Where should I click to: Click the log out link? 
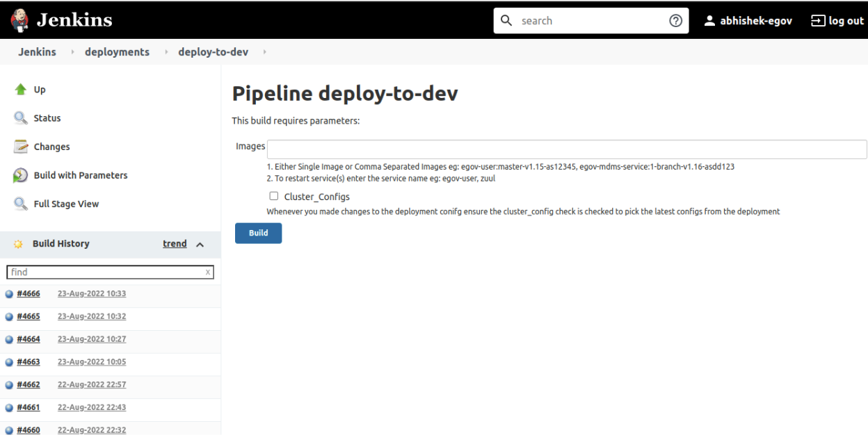click(x=837, y=21)
